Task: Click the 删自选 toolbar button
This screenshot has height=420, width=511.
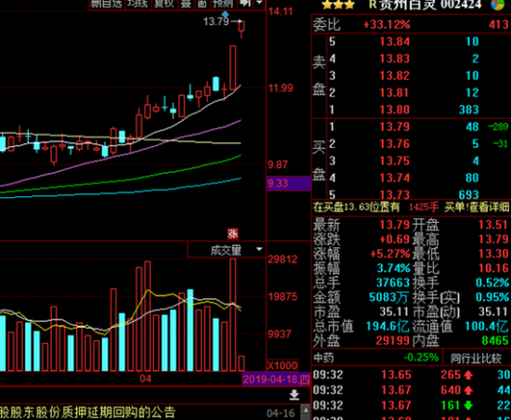Action: [x=107, y=5]
